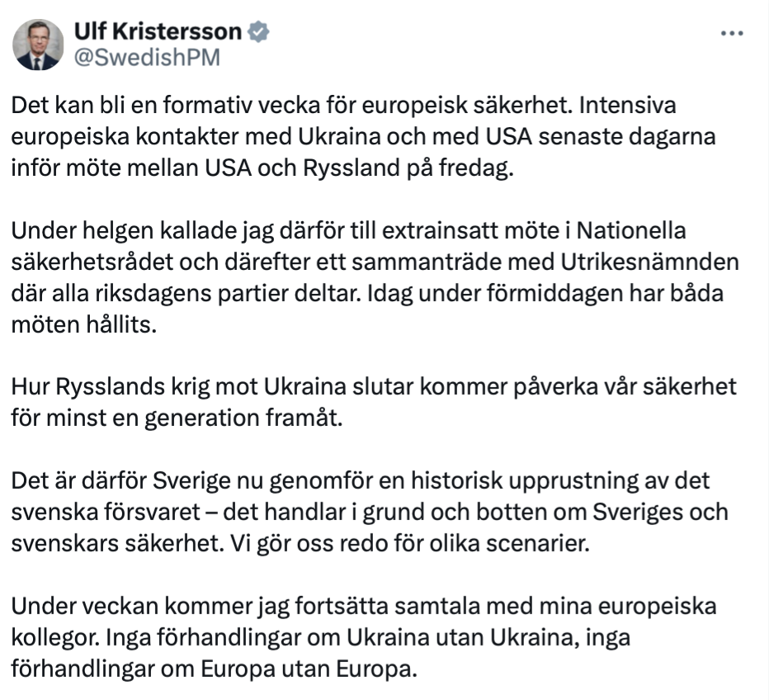Click the word "Nationella" in the tweet
Viewport: 769px width, 700px height.
[x=630, y=230]
